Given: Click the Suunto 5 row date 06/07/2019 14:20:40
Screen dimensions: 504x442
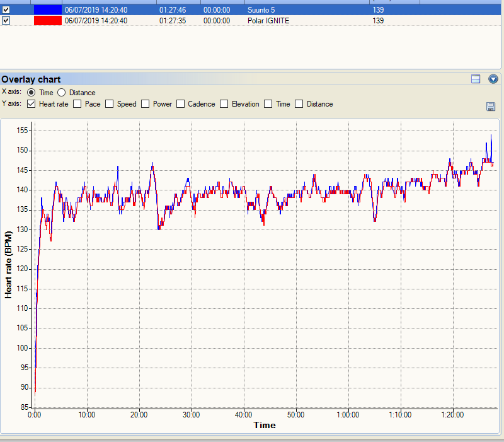Looking at the screenshot, I should tap(96, 10).
